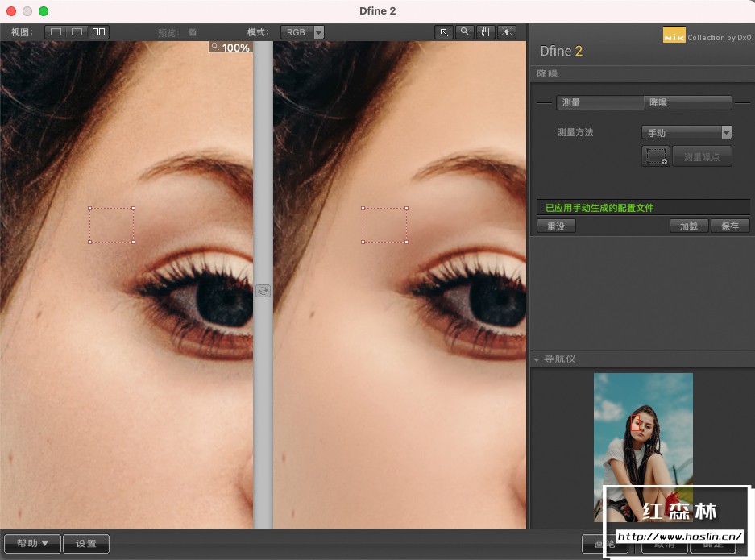Switch to split preview view icon
This screenshot has height=560, width=755.
click(x=77, y=32)
